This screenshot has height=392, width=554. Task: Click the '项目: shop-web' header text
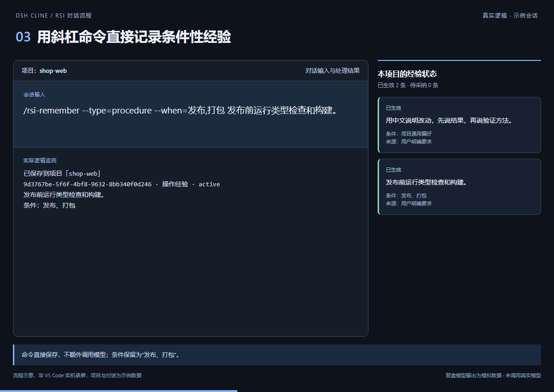(44, 71)
